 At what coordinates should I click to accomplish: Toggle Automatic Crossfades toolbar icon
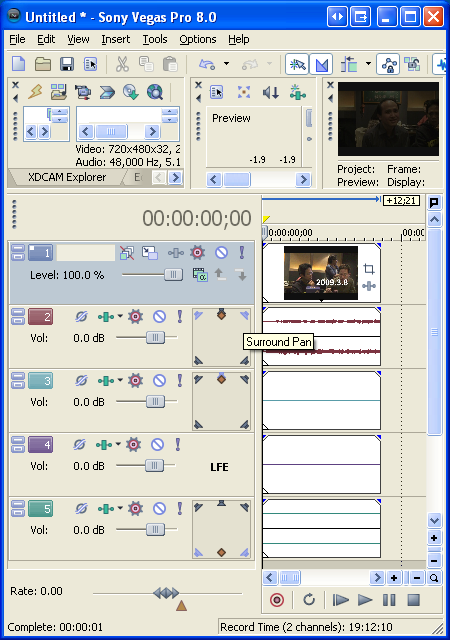point(321,64)
